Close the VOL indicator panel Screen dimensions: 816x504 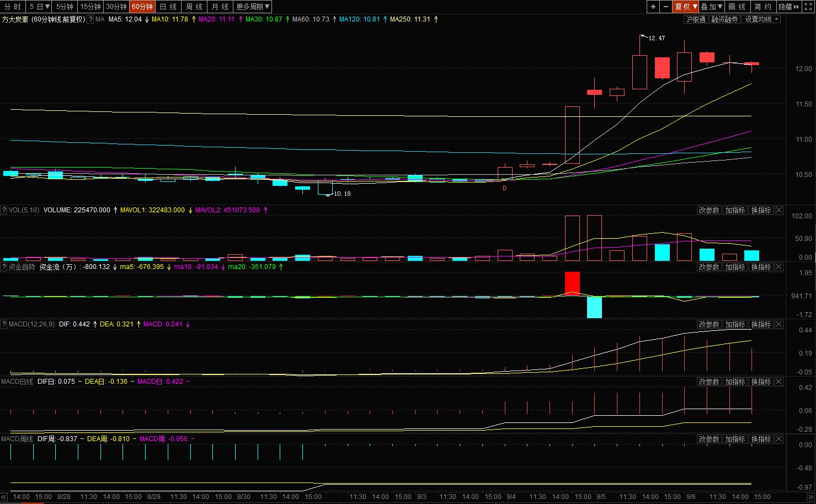[x=779, y=210]
